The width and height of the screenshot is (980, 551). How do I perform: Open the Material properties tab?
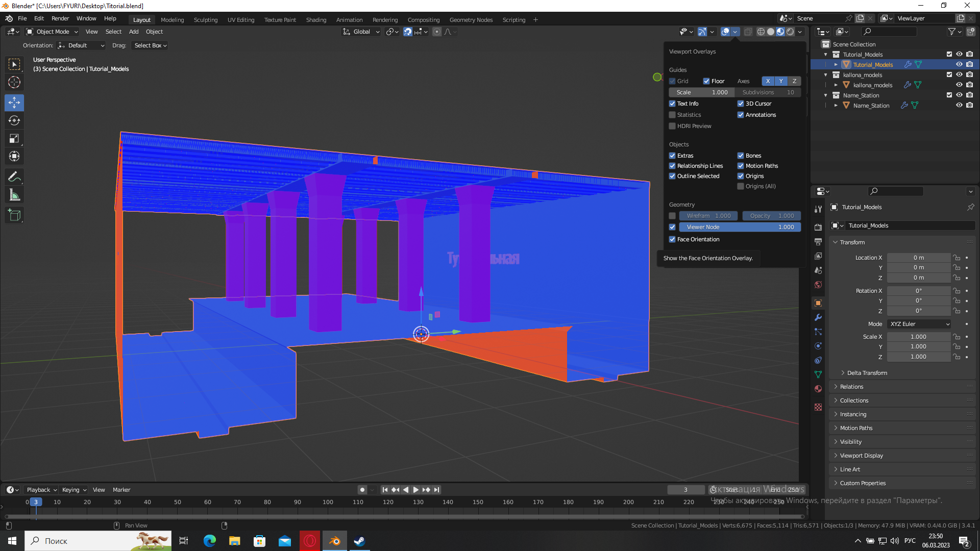818,389
